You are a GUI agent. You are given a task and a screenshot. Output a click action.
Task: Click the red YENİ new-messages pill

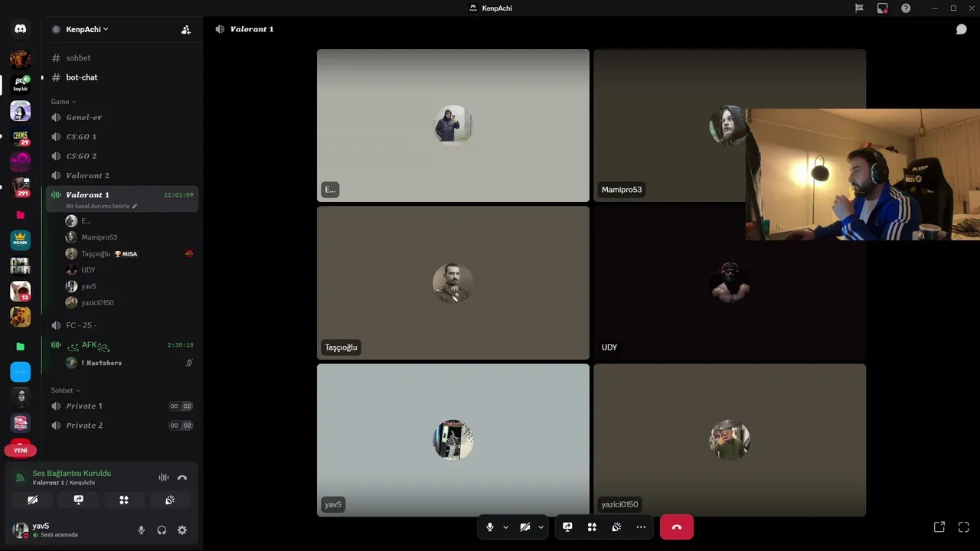[20, 450]
